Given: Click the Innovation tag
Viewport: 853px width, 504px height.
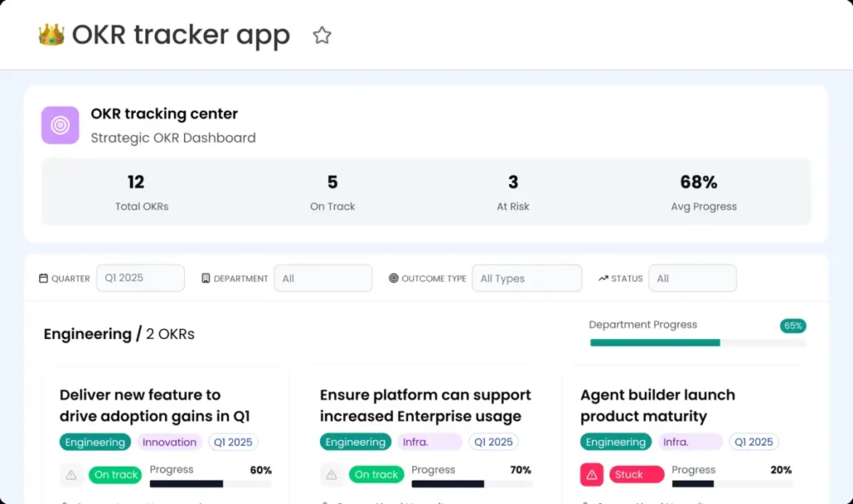Looking at the screenshot, I should pyautogui.click(x=169, y=442).
